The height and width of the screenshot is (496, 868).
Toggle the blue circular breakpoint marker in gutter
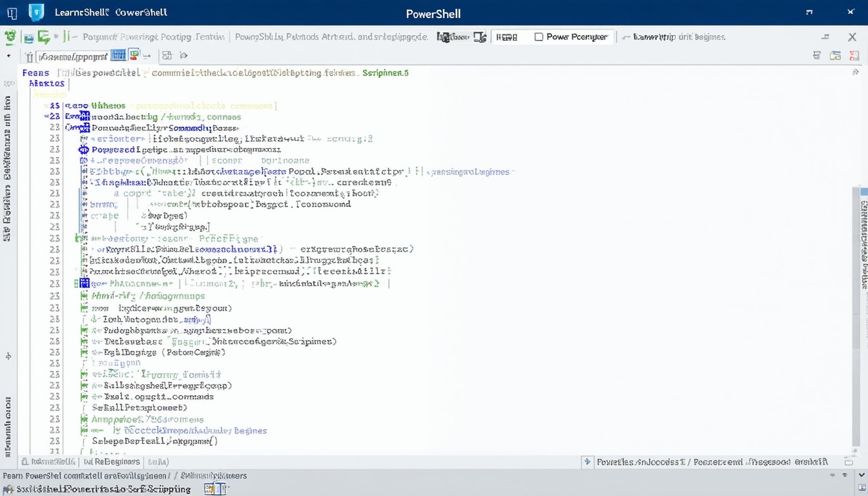pos(83,150)
